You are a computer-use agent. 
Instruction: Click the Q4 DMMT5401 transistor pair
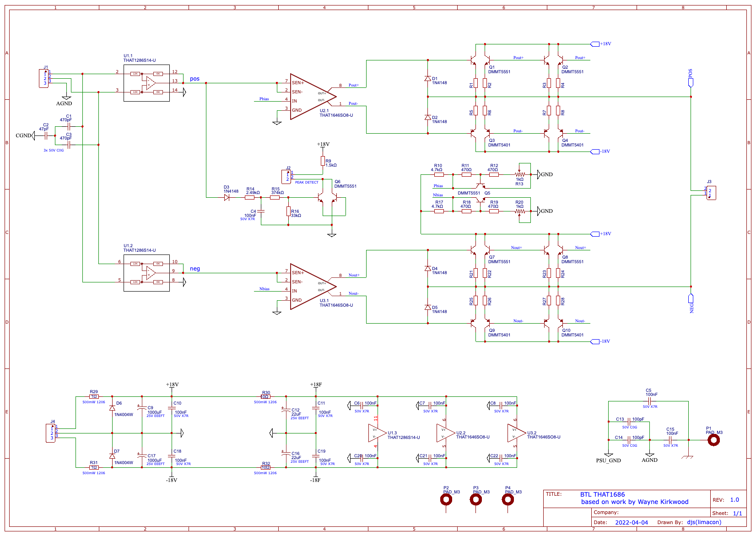[553, 133]
